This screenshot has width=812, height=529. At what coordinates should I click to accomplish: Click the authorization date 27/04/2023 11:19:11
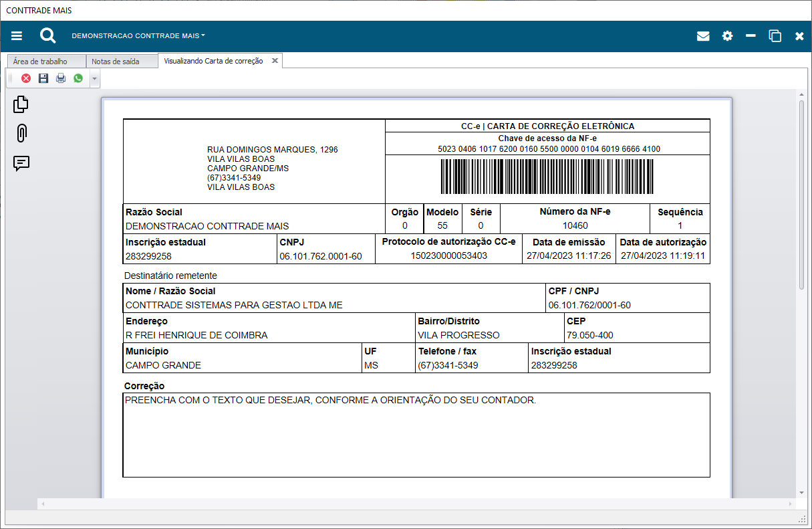click(x=663, y=256)
